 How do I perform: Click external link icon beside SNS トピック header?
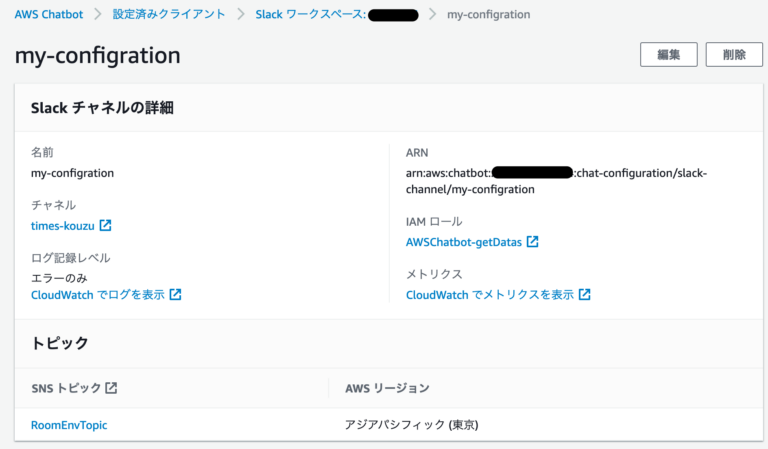point(111,388)
